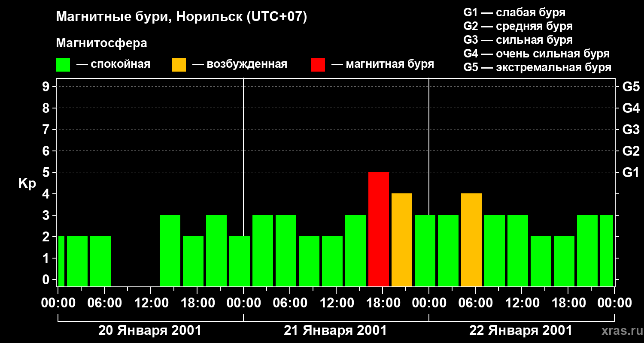Click the 06:00 time label above 22 Января
644x343 pixels.
coord(475,303)
